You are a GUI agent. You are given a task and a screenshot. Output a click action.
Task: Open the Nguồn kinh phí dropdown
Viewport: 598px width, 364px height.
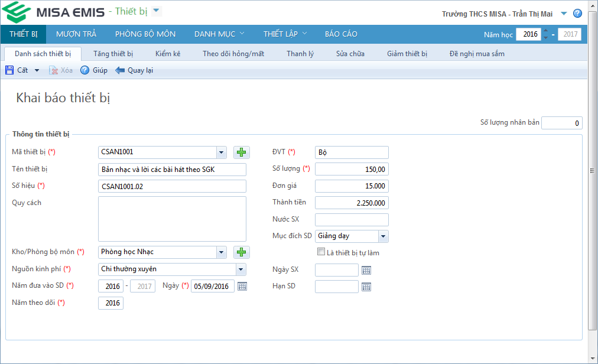click(x=240, y=269)
